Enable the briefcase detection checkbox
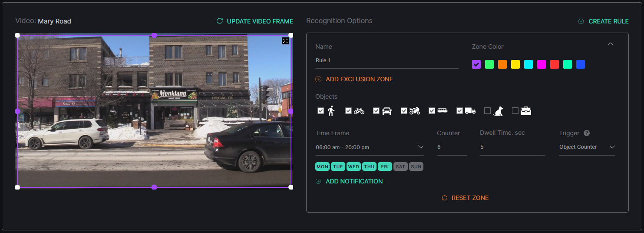 point(515,111)
